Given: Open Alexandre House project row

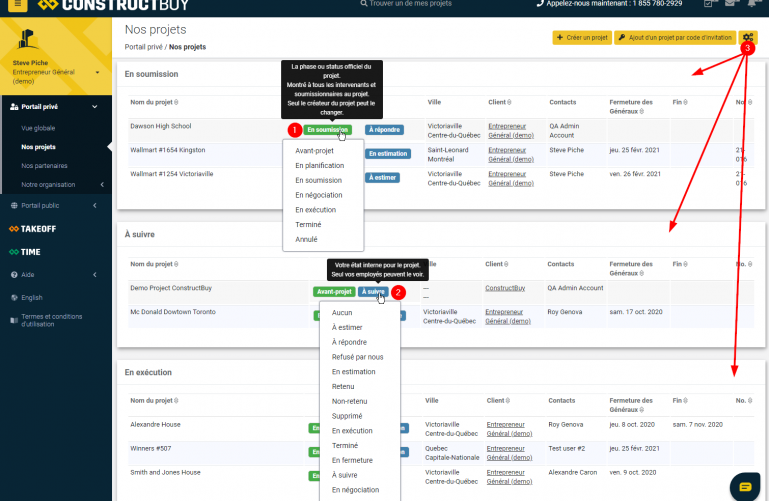Looking at the screenshot, I should pyautogui.click(x=155, y=425).
